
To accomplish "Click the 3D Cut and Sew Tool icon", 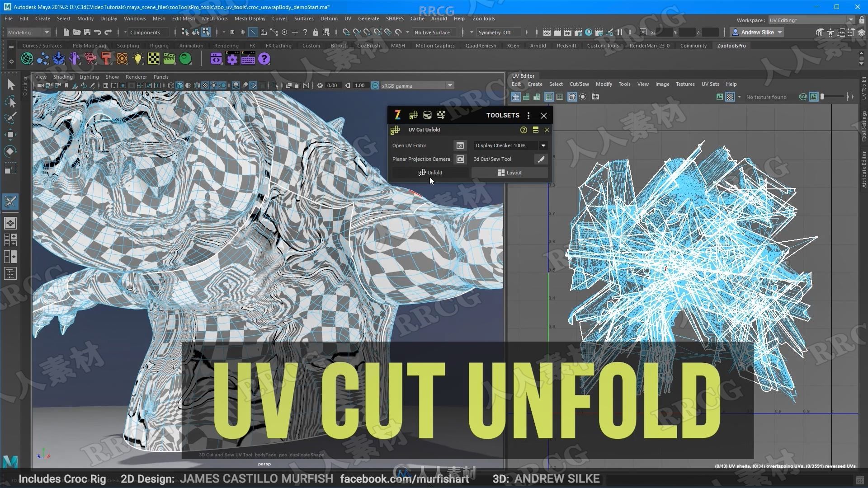I will click(541, 159).
